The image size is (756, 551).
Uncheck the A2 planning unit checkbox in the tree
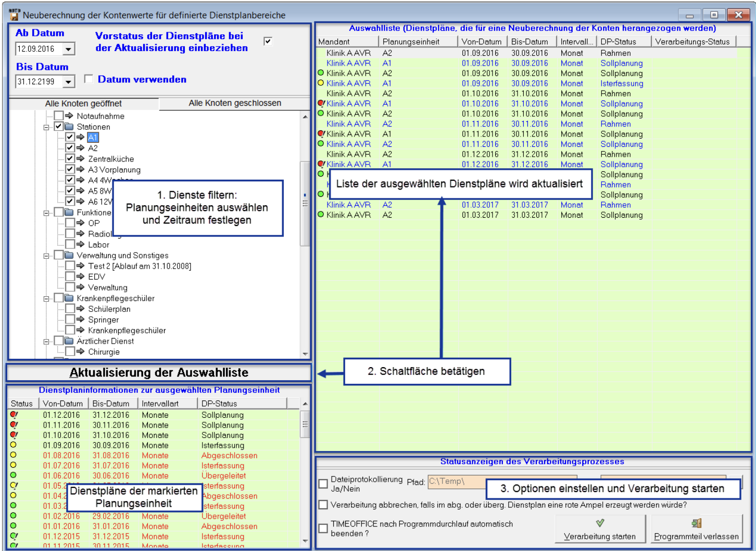[x=70, y=147]
